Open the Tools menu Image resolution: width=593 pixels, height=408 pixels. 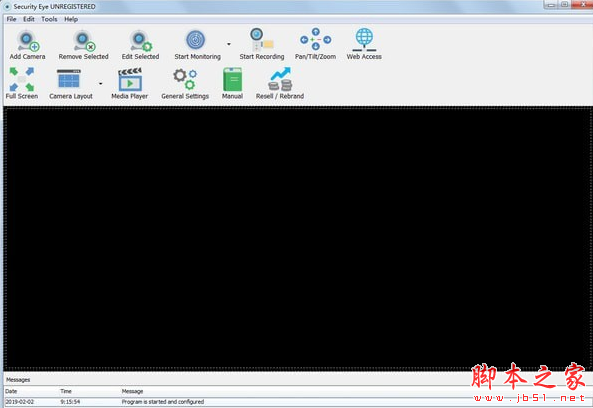pyautogui.click(x=49, y=19)
